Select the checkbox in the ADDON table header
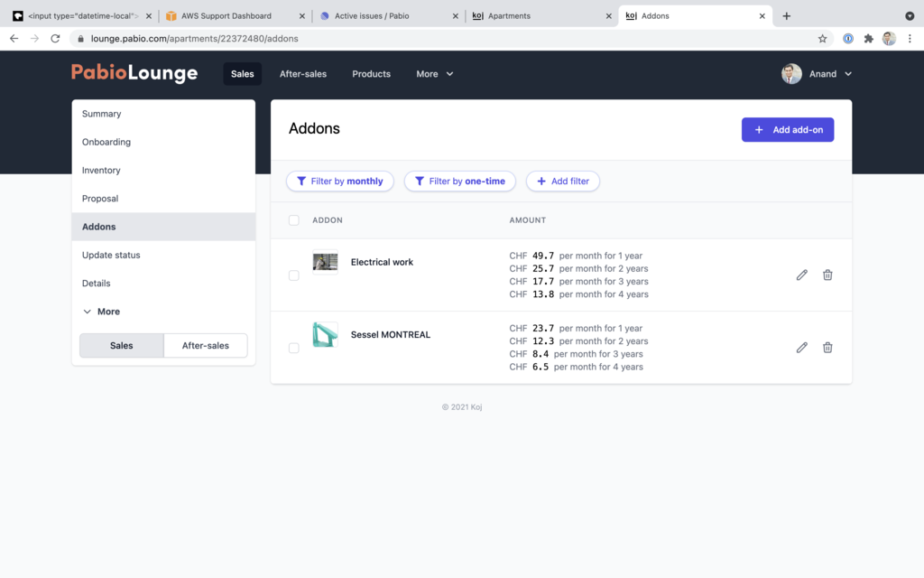924x578 pixels. 293,219
